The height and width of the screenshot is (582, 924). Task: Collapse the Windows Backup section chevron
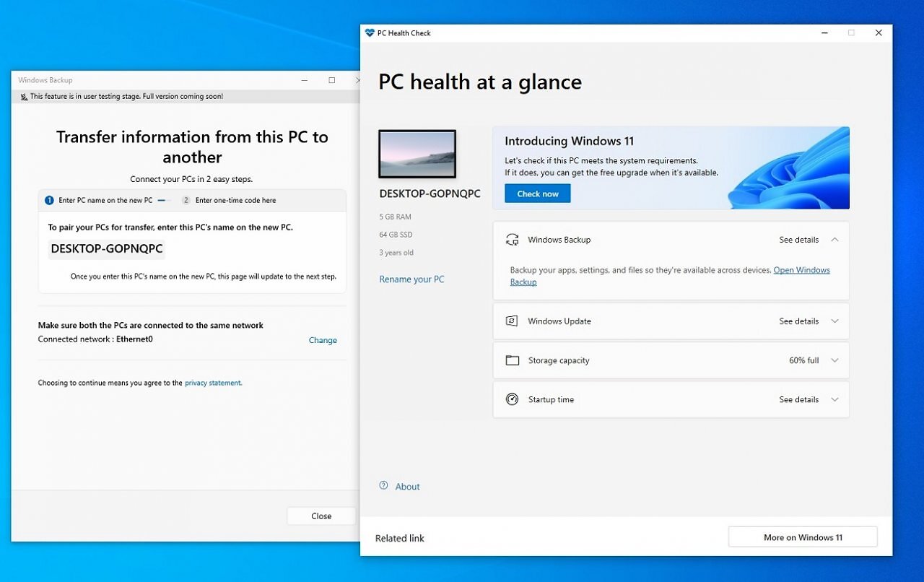(x=835, y=240)
